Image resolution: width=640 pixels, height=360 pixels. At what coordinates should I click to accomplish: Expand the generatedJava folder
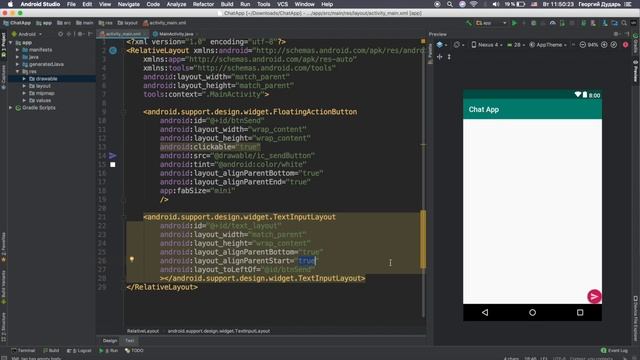[18, 64]
